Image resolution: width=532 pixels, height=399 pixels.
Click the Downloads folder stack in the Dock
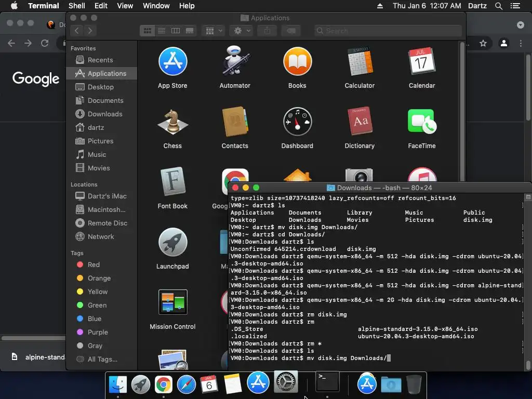click(x=391, y=385)
